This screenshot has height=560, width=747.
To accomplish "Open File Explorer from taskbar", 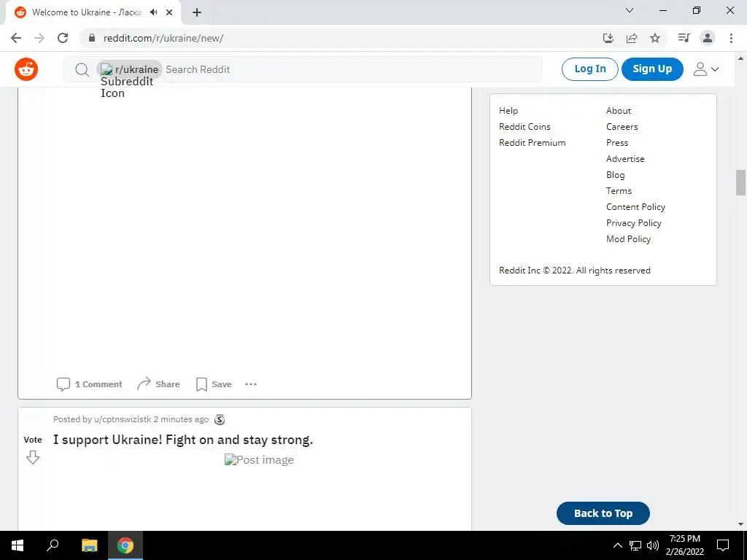I will [x=89, y=545].
